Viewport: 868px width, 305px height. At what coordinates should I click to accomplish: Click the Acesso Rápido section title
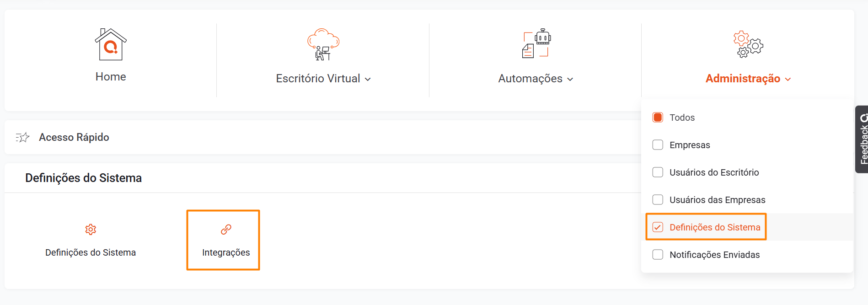pyautogui.click(x=74, y=137)
